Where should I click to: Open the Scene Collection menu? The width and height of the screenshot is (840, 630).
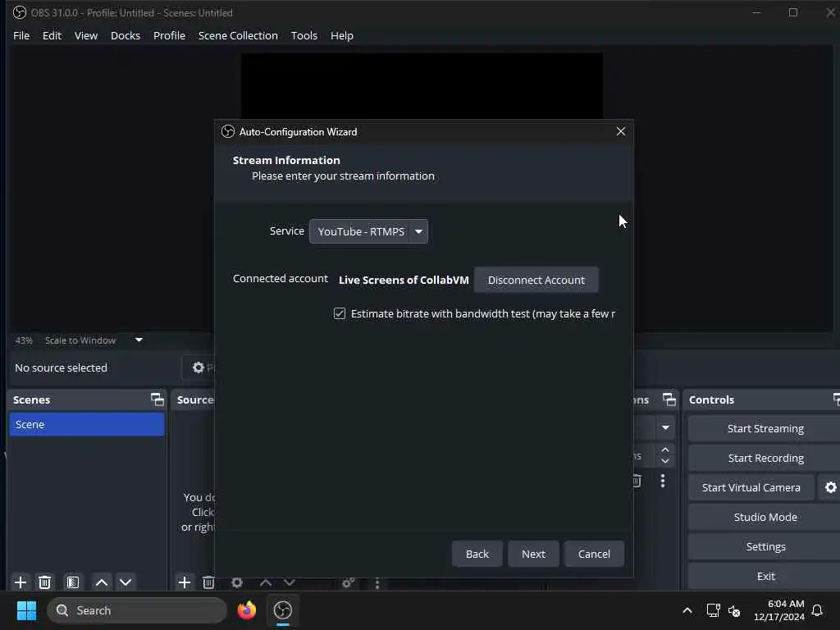click(238, 35)
